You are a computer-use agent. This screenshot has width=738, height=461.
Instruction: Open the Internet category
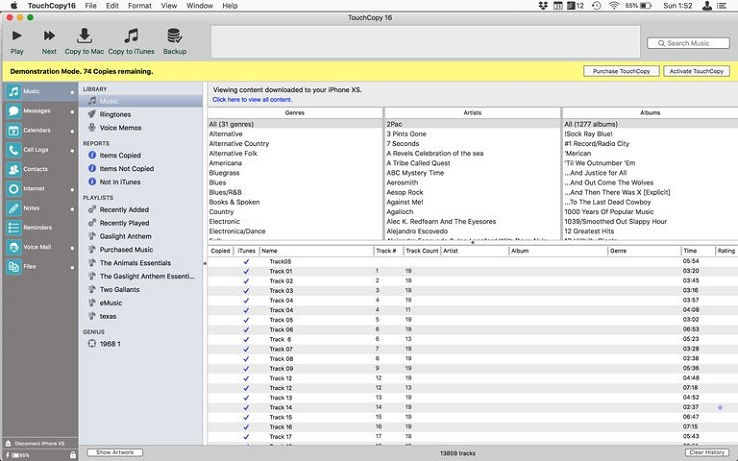[x=40, y=189]
